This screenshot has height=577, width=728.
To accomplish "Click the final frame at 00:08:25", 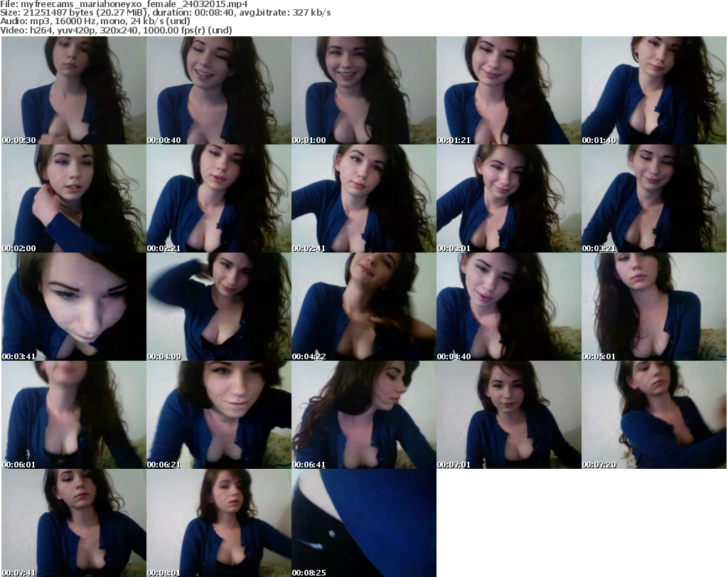I will pos(363,523).
